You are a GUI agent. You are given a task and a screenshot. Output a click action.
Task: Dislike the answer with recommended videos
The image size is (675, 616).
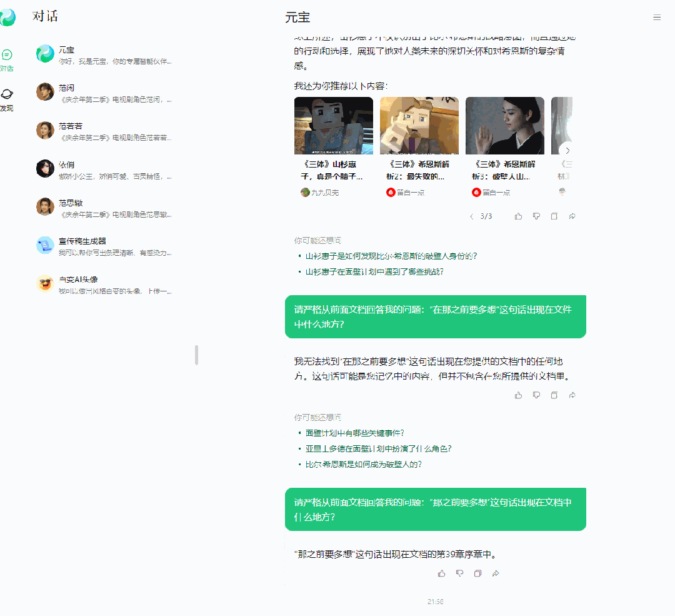point(536,216)
